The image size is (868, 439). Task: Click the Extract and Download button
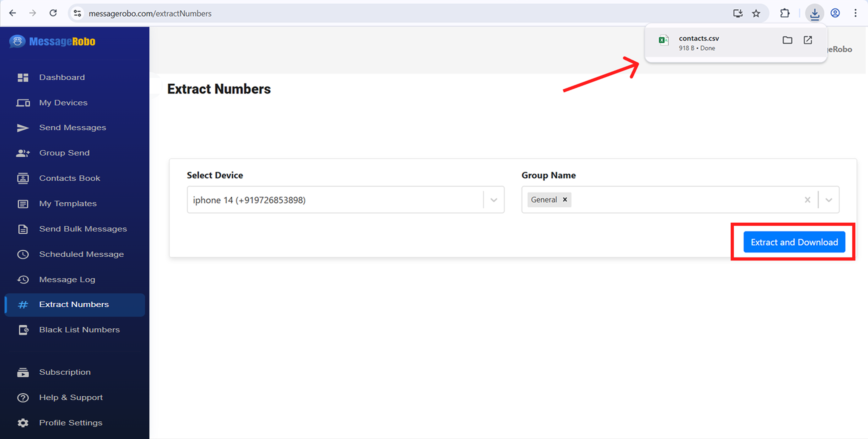(x=794, y=242)
